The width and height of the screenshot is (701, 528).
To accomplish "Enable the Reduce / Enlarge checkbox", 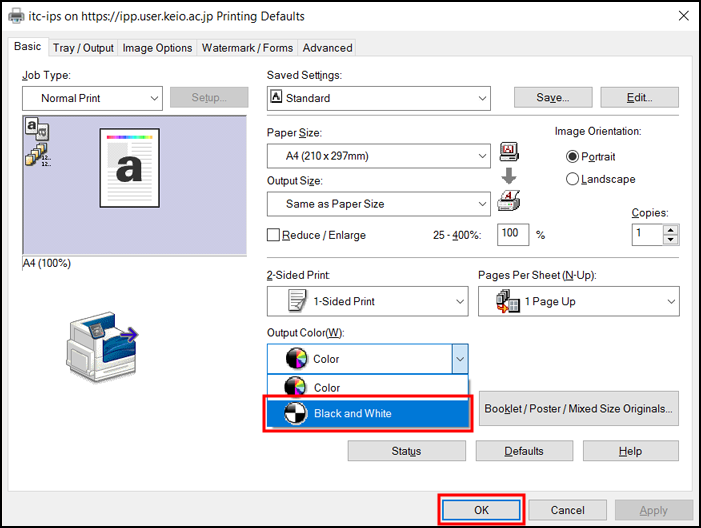I will (273, 235).
